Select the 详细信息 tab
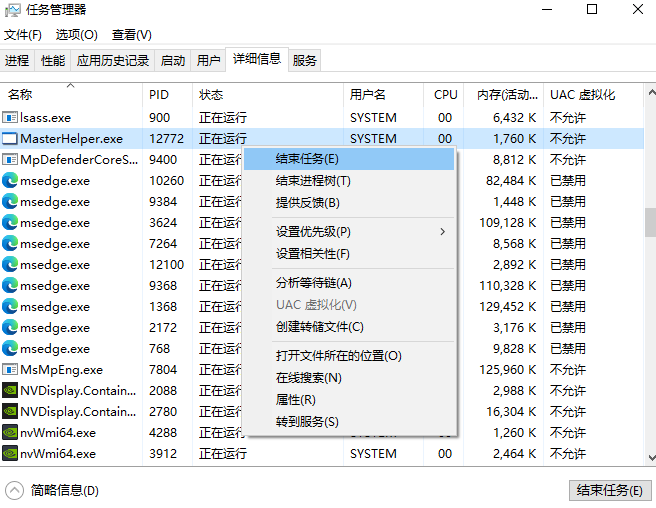 coord(257,59)
